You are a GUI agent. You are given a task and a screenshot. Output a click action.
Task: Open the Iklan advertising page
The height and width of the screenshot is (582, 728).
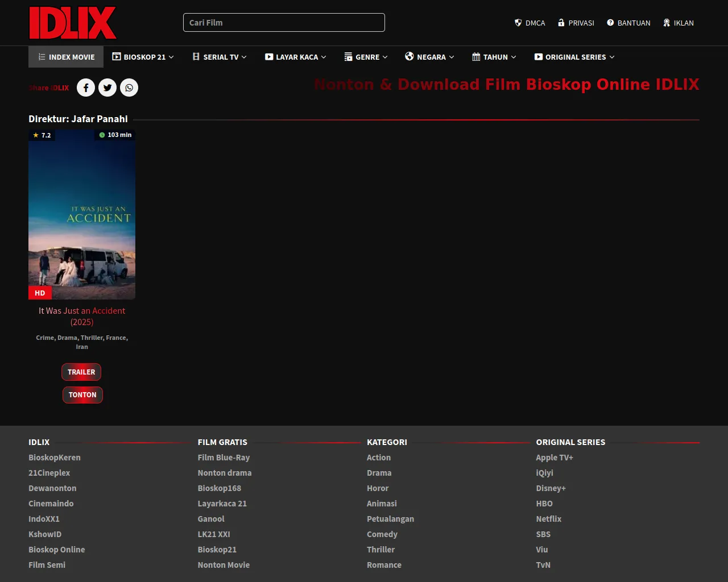coord(678,23)
